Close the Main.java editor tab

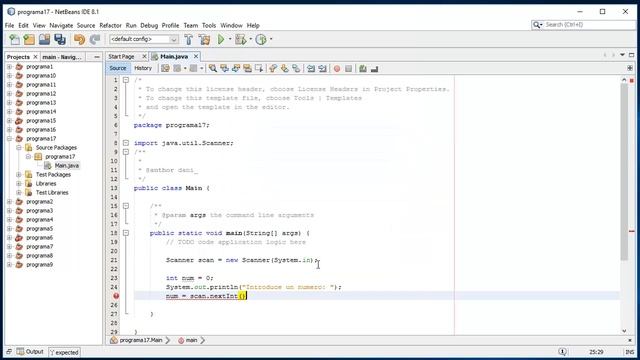point(196,56)
